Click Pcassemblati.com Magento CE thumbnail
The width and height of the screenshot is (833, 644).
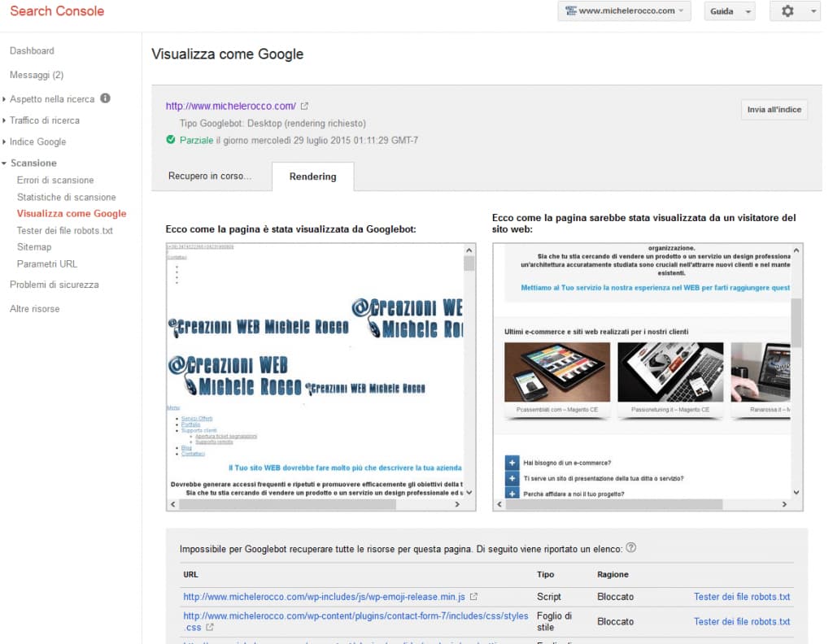point(557,372)
